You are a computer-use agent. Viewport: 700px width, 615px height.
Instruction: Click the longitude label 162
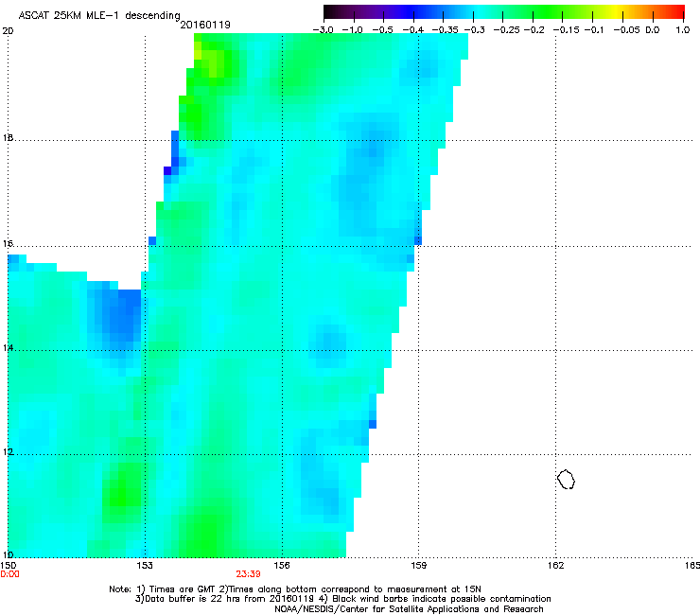(555, 566)
